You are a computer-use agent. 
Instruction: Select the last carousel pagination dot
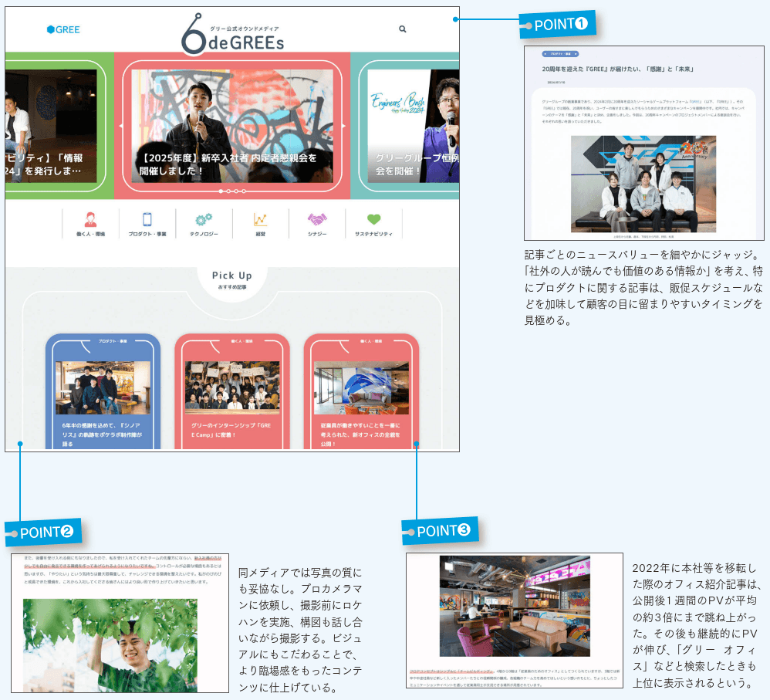[x=245, y=191]
